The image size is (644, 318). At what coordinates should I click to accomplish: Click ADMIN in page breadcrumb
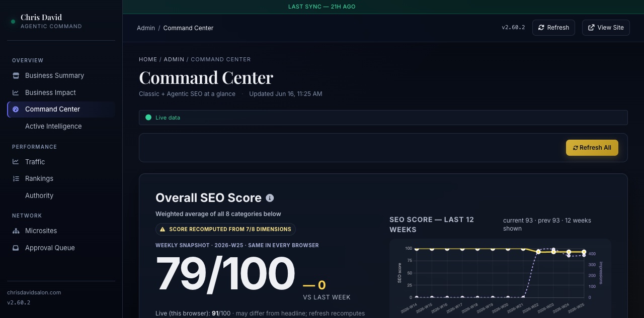(x=174, y=59)
